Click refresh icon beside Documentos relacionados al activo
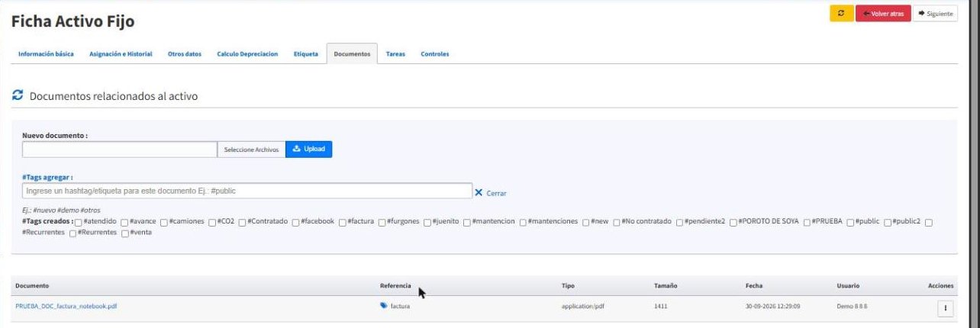 point(18,95)
